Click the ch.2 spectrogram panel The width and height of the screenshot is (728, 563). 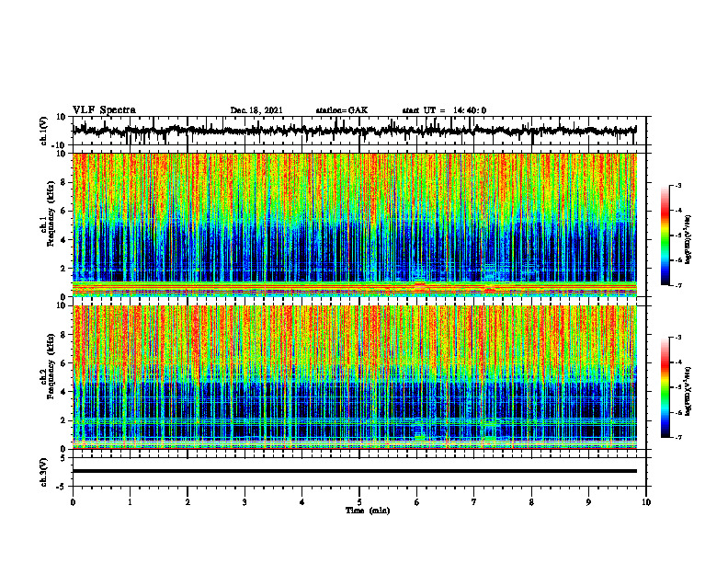(355, 377)
